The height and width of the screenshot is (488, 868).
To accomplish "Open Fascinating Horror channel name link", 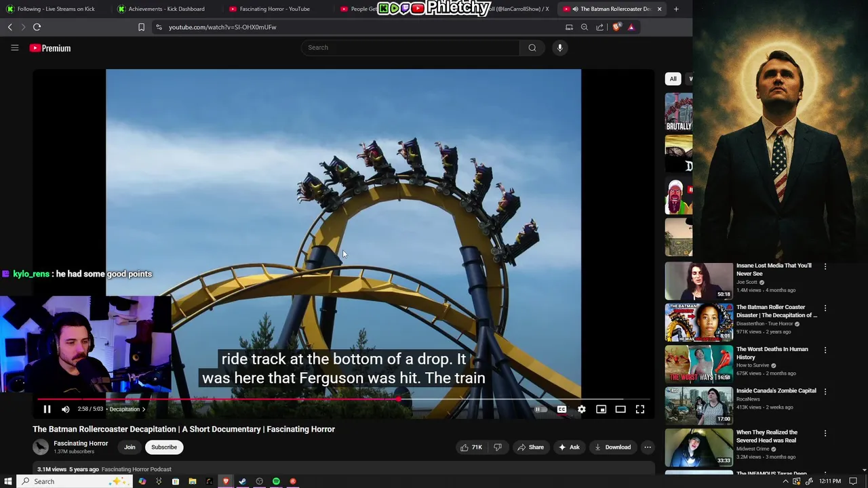I will (81, 443).
